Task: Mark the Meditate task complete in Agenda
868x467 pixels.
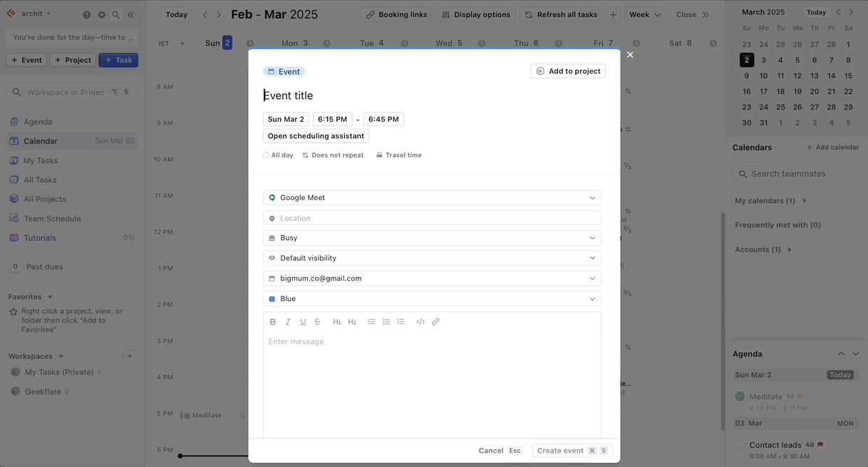Action: pos(740,396)
